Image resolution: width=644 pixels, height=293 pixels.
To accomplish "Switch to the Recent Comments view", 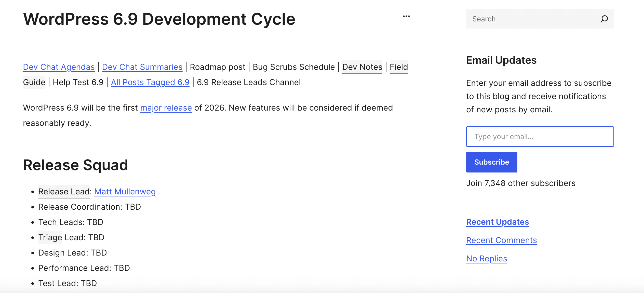I will (501, 240).
